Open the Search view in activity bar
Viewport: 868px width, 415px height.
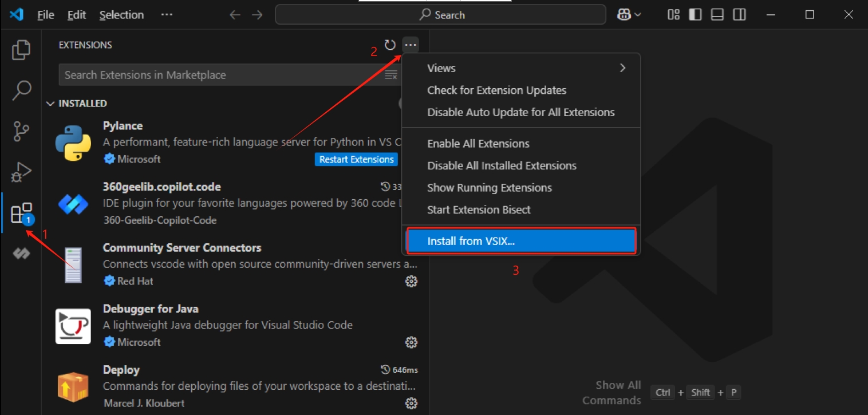21,90
